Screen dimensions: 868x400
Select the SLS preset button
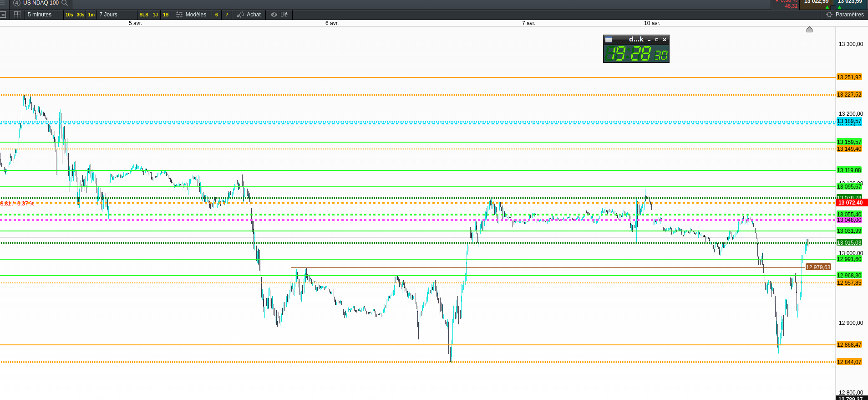[x=144, y=15]
